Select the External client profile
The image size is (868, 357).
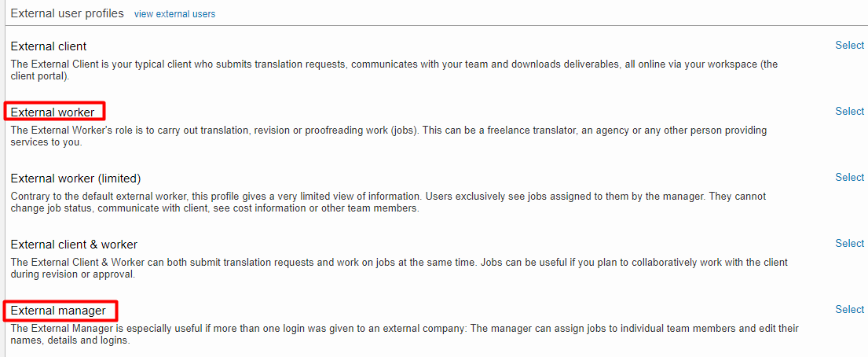point(849,46)
